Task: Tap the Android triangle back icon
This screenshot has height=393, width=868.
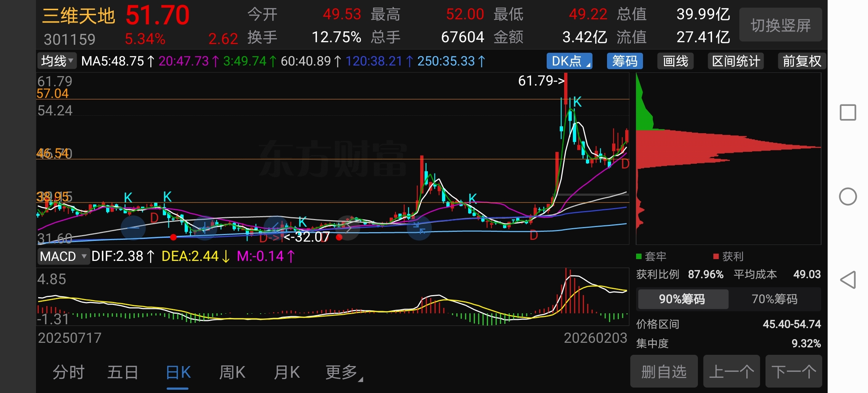Action: click(848, 280)
